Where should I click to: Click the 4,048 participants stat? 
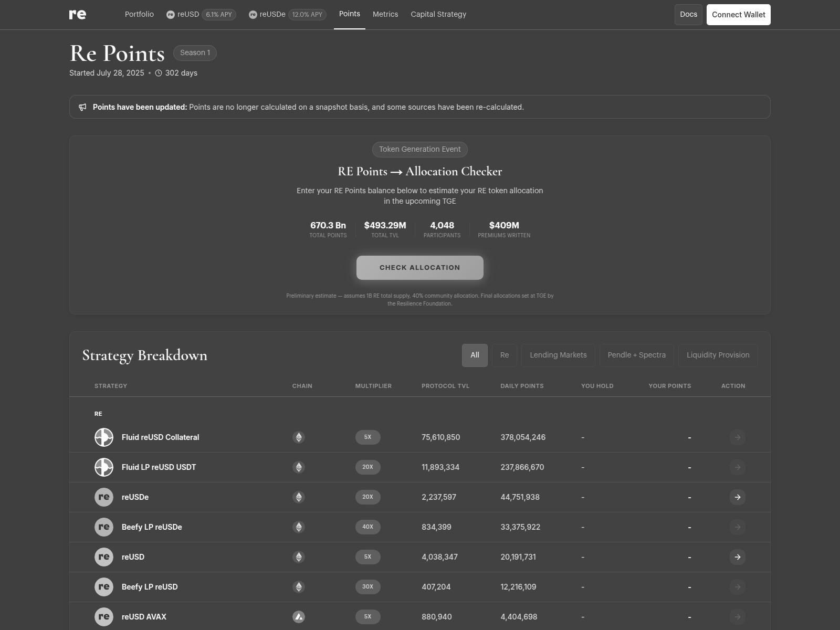442,230
